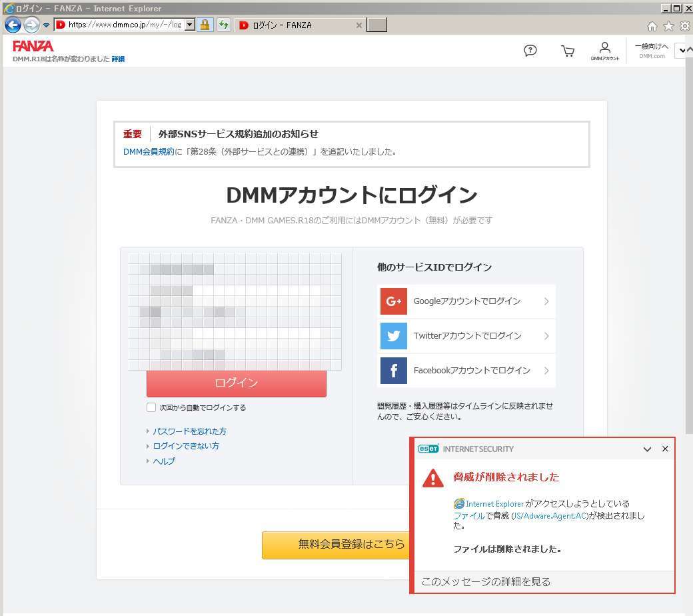Open the ファイル link in ESET alert
693x616 pixels.
pyautogui.click(x=469, y=515)
